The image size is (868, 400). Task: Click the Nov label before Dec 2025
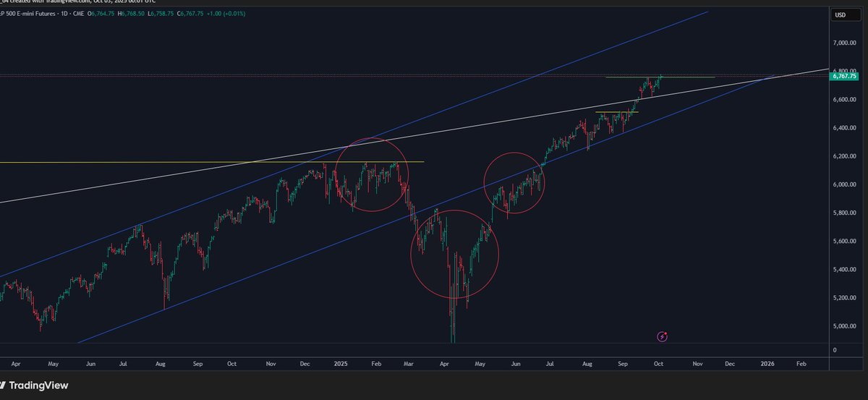(x=697, y=365)
